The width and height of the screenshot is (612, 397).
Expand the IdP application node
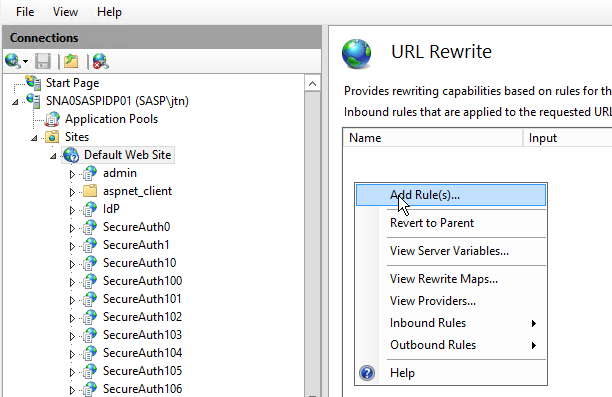72,210
